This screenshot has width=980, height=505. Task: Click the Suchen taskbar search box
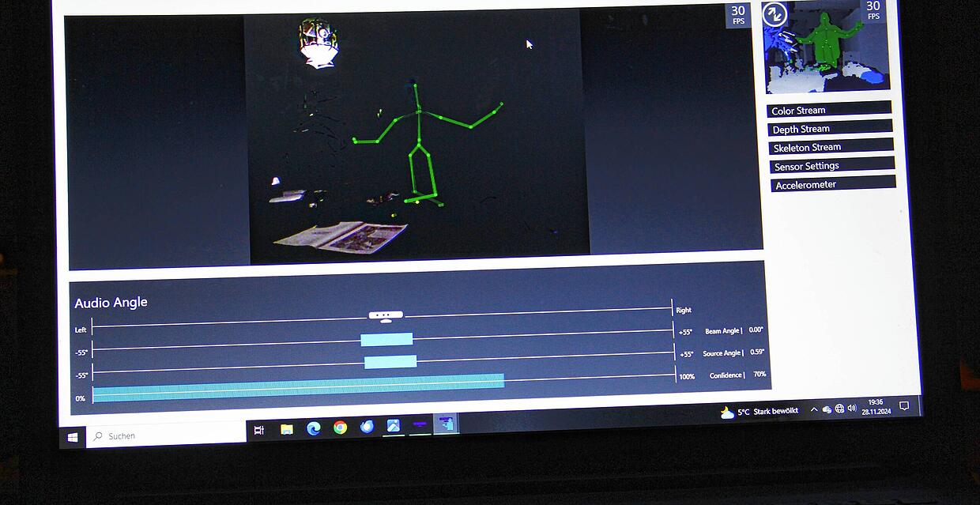click(x=167, y=435)
